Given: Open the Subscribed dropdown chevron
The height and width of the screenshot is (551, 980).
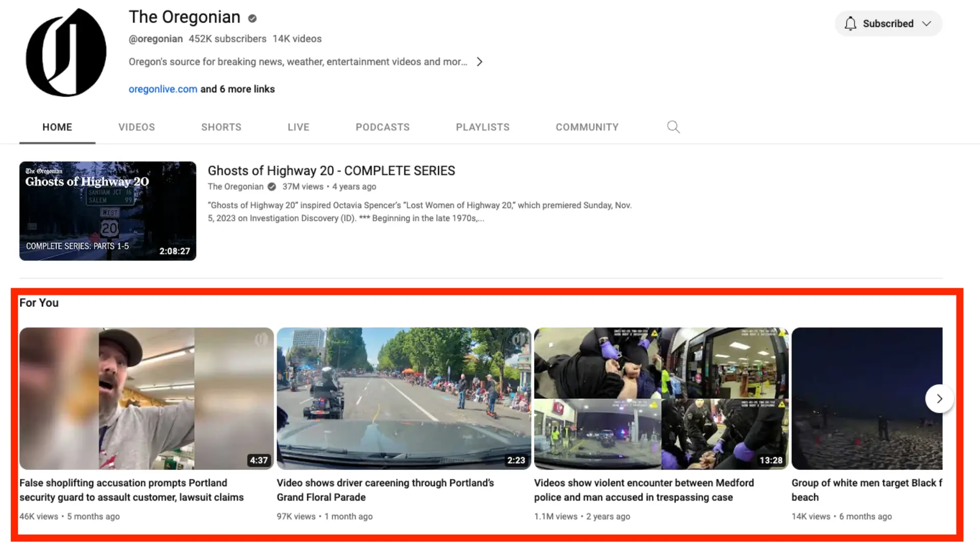Looking at the screenshot, I should pos(926,23).
